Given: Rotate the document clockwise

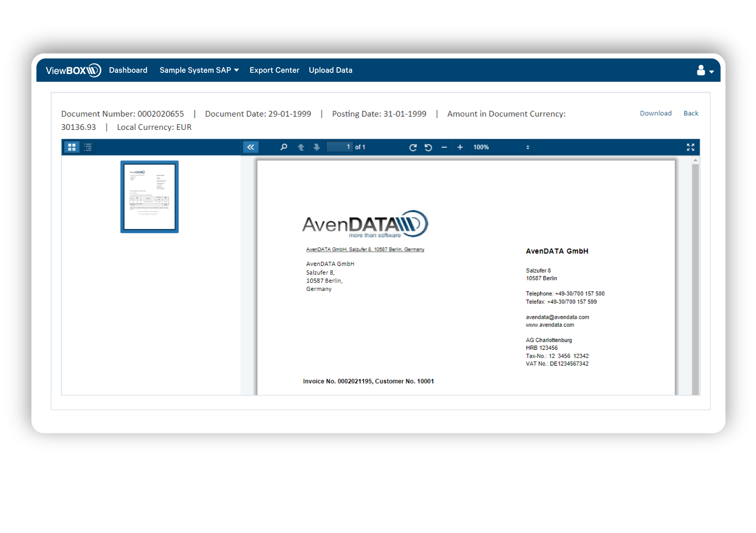Looking at the screenshot, I should [413, 147].
